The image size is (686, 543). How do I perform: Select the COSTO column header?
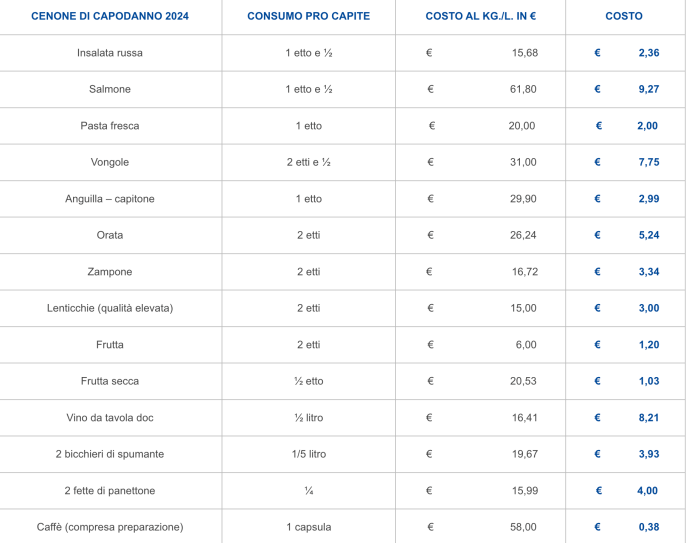coord(624,16)
